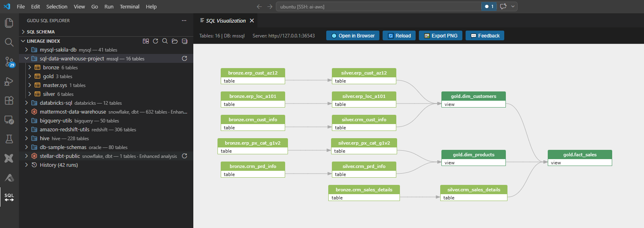Open History (42 runs) row
Viewport: 644px width, 228px height.
(106, 165)
